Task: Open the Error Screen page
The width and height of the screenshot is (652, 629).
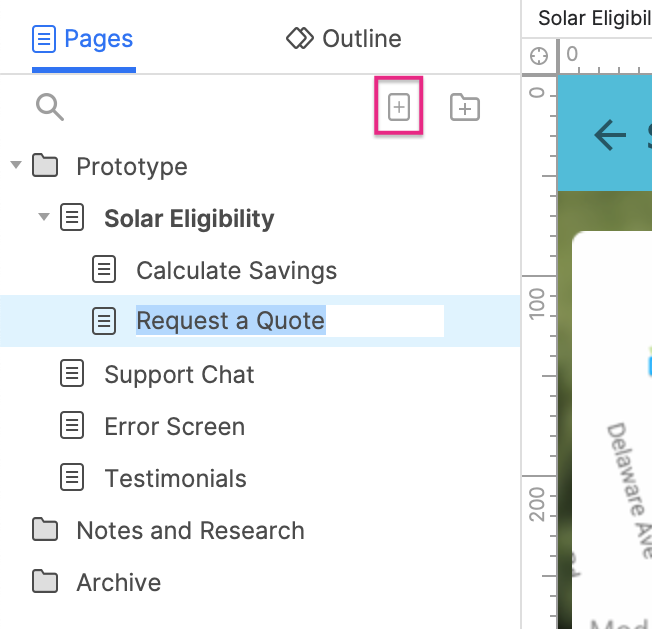Action: (x=174, y=426)
